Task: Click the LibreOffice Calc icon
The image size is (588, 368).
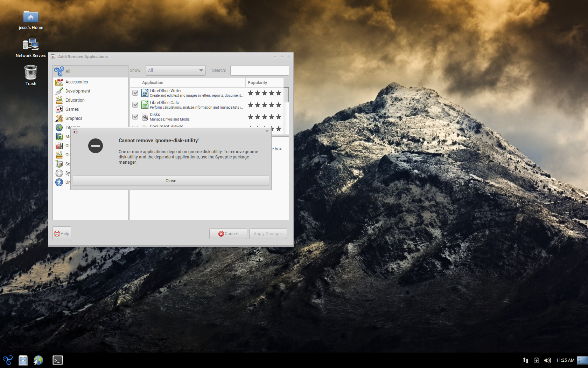Action: (x=145, y=105)
